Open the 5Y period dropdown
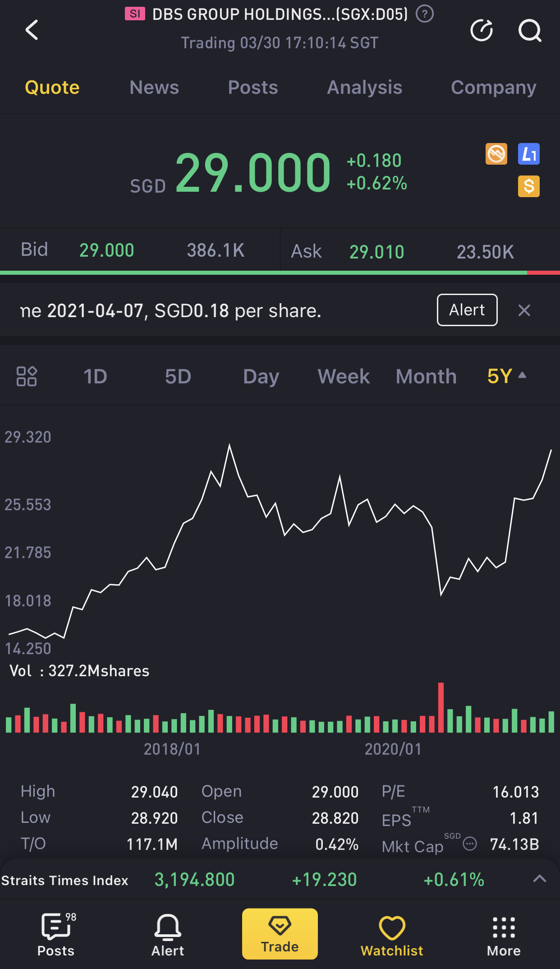 507,376
